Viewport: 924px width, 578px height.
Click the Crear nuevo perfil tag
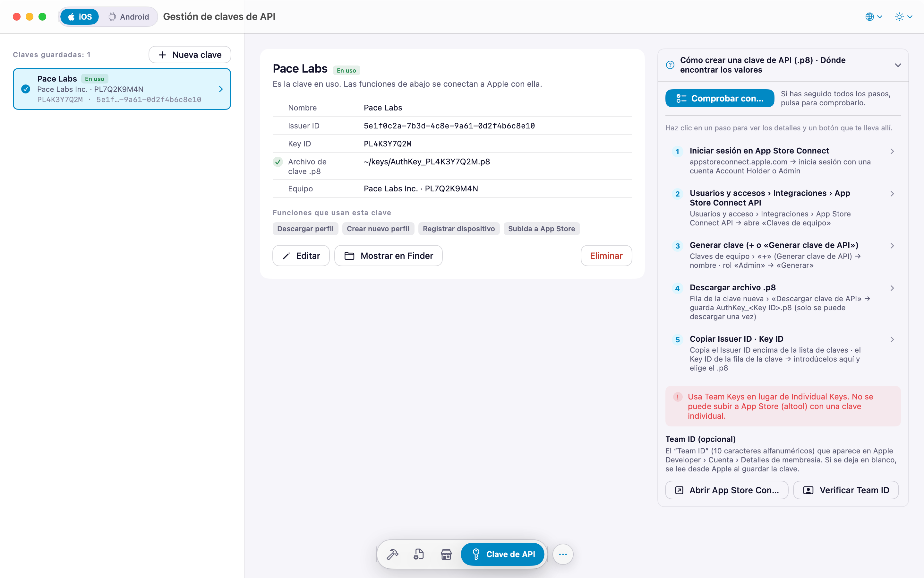378,229
